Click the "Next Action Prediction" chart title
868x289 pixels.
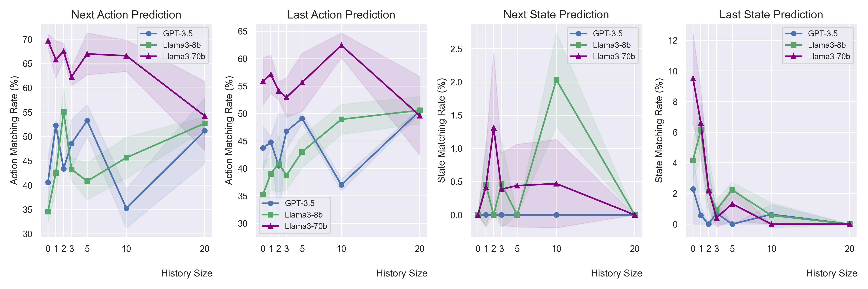pyautogui.click(x=126, y=15)
